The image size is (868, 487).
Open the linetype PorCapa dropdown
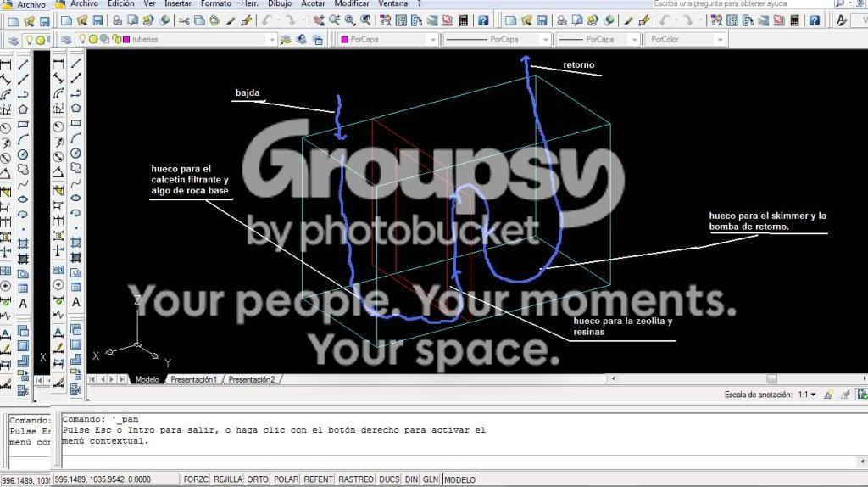tap(545, 40)
